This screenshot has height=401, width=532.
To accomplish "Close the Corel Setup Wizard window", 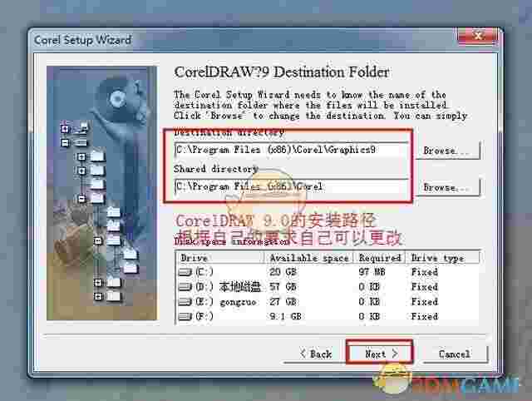I will (x=478, y=36).
